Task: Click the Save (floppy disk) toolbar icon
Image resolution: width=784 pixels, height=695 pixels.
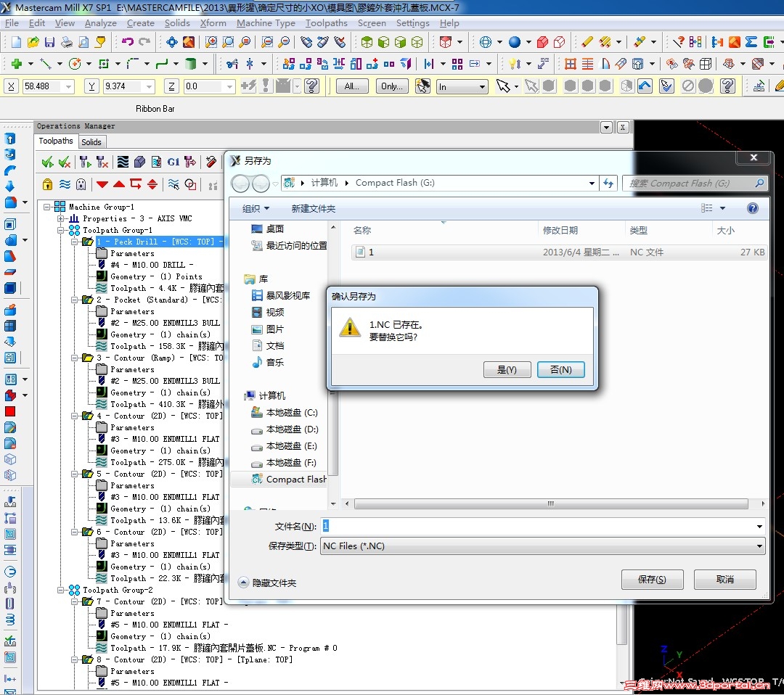Action: coord(49,43)
